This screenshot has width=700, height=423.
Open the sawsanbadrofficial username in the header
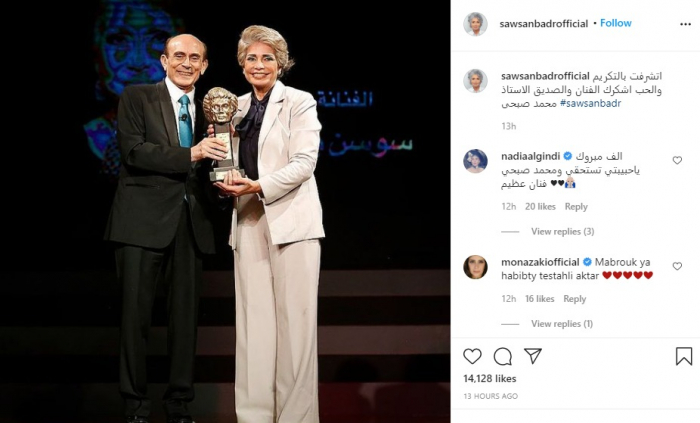click(x=543, y=24)
